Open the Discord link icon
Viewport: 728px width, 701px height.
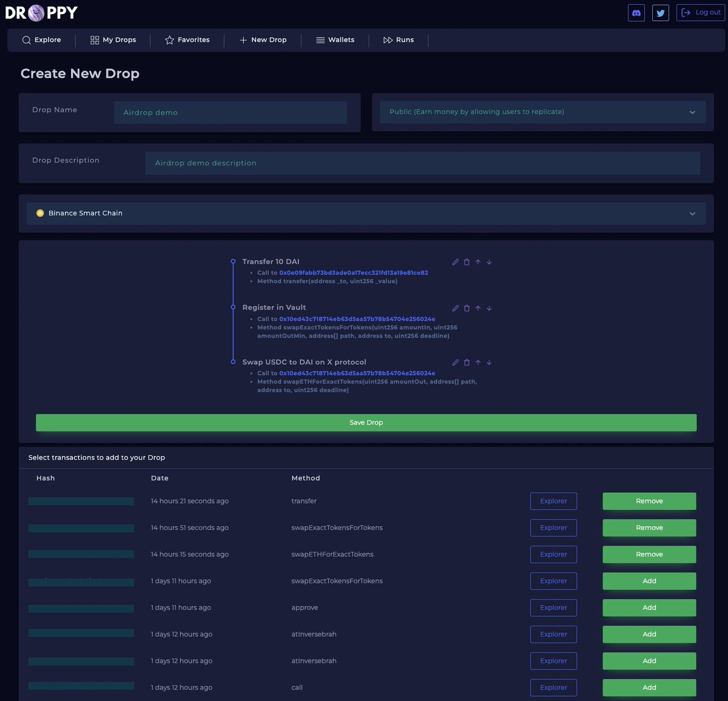click(x=636, y=13)
